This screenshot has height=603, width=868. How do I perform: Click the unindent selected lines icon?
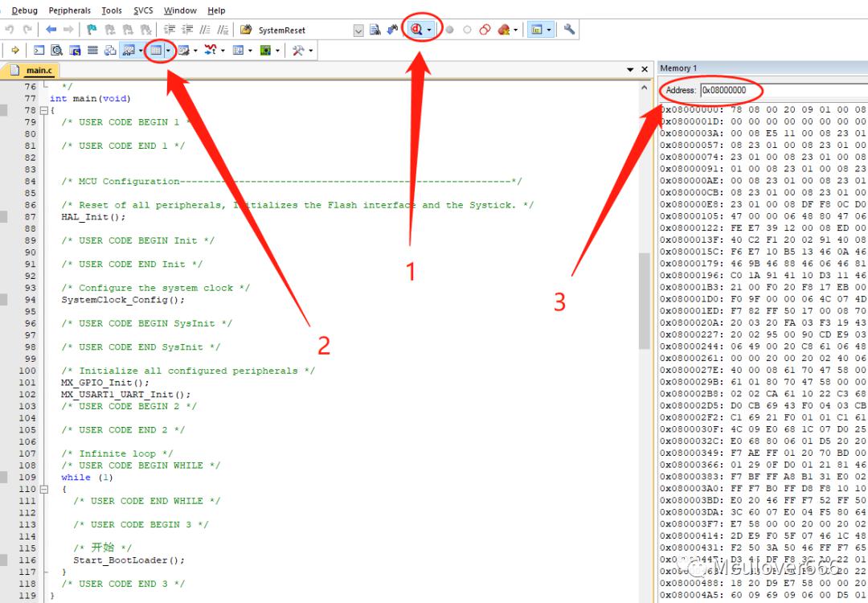pyautogui.click(x=187, y=30)
